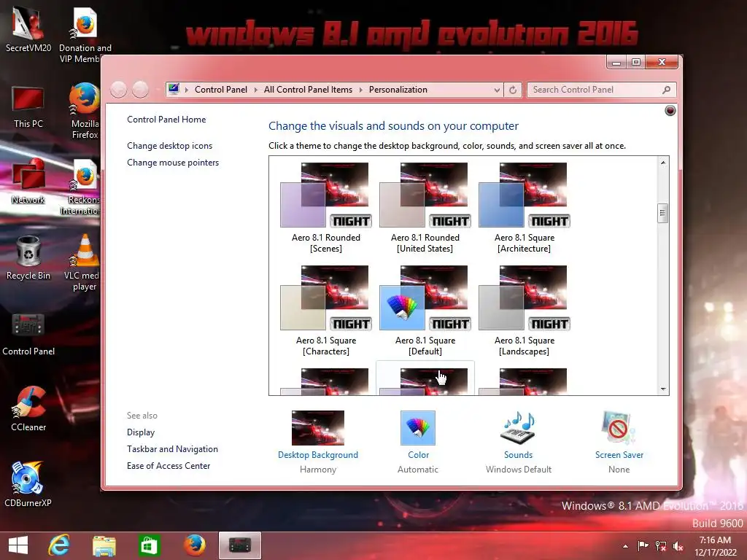
Task: Launch Firefox from the taskbar
Action: click(194, 545)
